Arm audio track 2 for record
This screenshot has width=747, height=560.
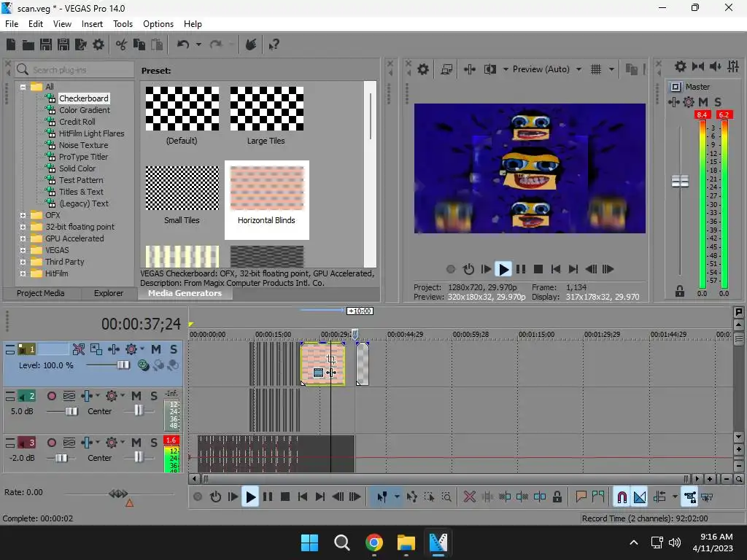[x=52, y=396]
